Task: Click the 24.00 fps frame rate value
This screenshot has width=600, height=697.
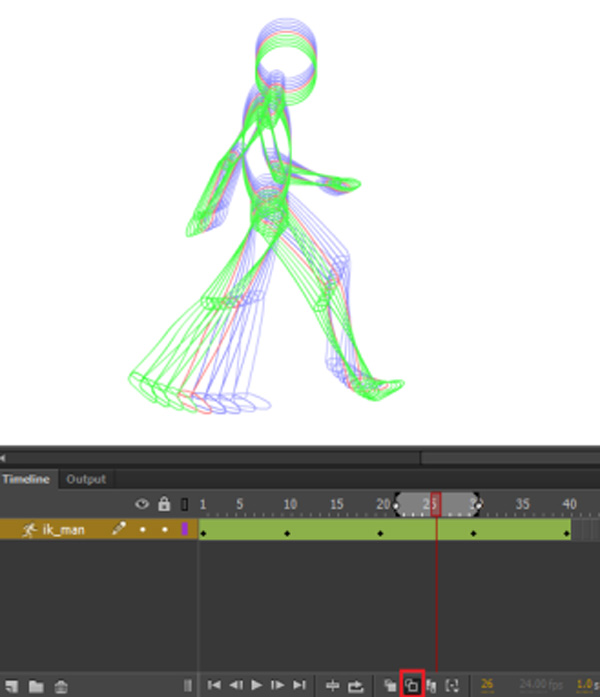Action: [541, 684]
